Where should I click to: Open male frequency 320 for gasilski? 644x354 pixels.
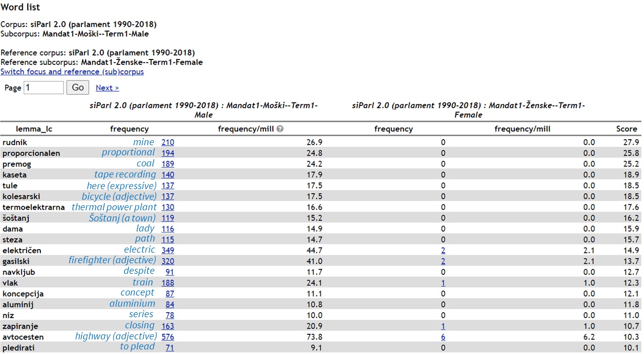tap(167, 261)
